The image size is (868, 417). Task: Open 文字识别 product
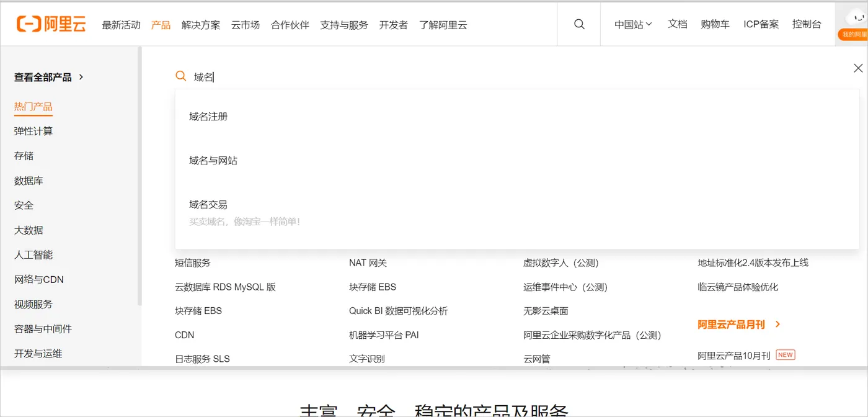click(367, 359)
